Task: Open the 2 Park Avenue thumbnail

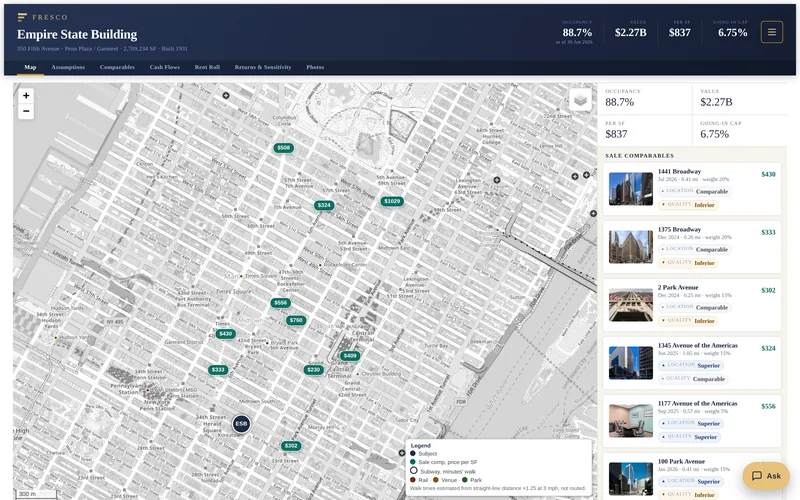Action: (x=631, y=305)
